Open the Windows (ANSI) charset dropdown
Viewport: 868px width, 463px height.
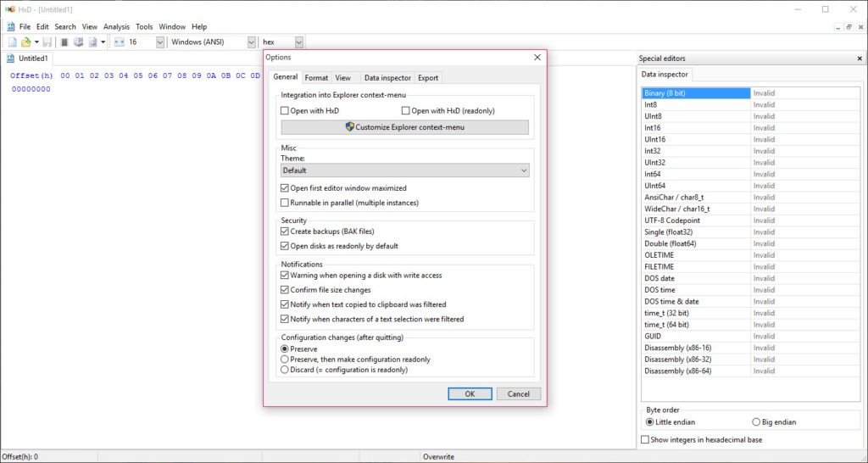coord(251,42)
